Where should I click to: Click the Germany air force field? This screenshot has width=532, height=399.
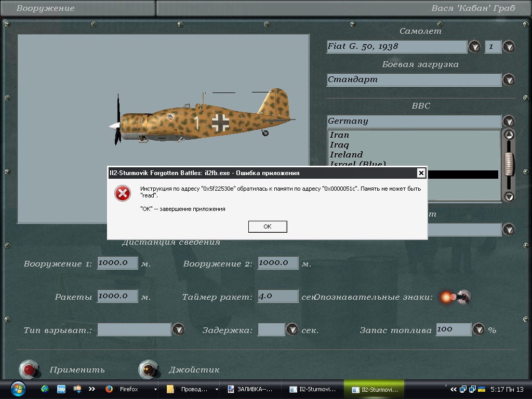(x=414, y=121)
